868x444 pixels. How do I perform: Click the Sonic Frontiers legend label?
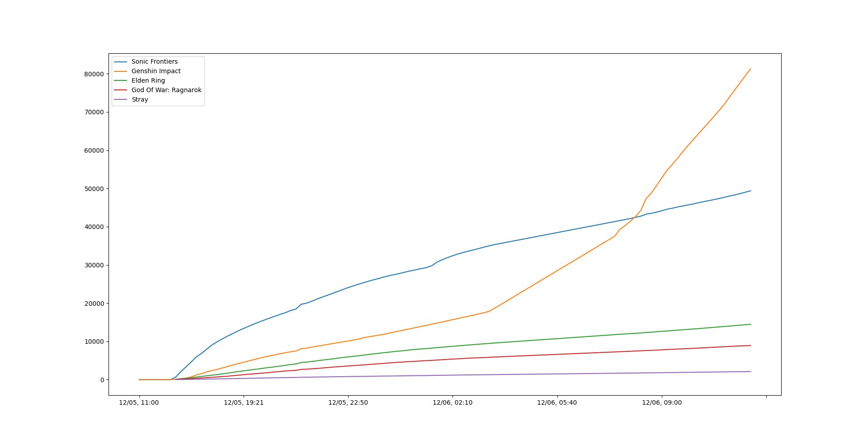point(154,61)
